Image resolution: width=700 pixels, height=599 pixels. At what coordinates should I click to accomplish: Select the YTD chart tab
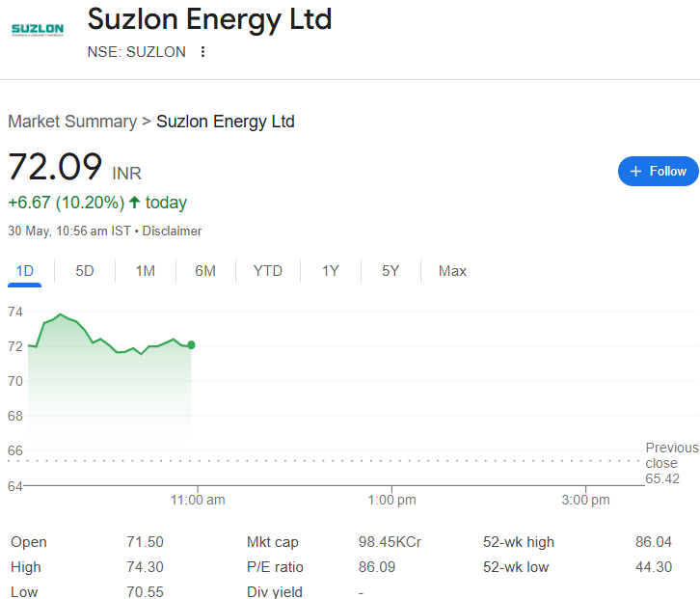tap(268, 271)
